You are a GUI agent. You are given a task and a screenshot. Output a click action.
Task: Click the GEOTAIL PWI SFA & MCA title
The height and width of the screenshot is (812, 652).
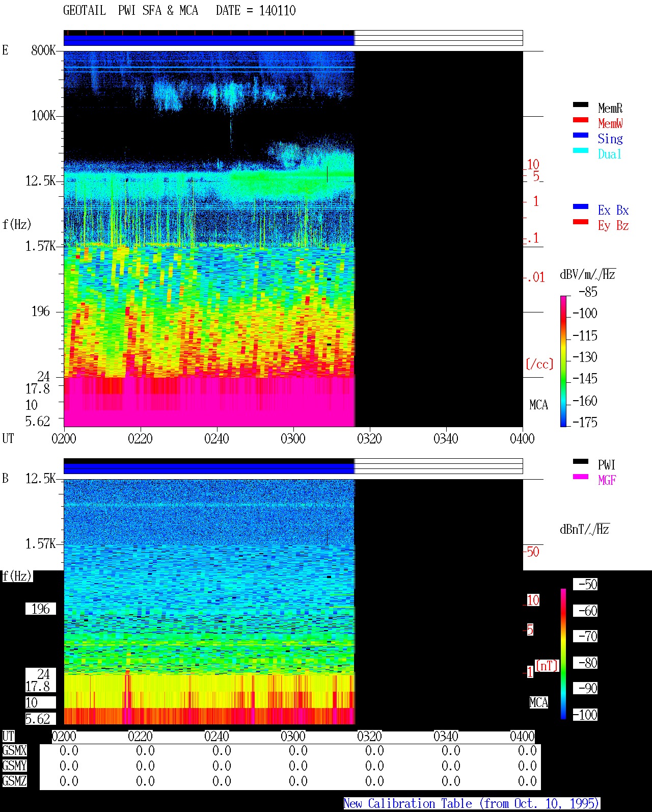pyautogui.click(x=130, y=11)
